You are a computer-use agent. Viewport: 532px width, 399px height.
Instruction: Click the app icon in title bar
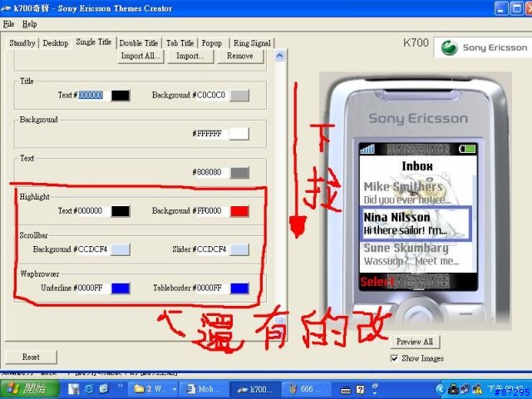(6, 8)
